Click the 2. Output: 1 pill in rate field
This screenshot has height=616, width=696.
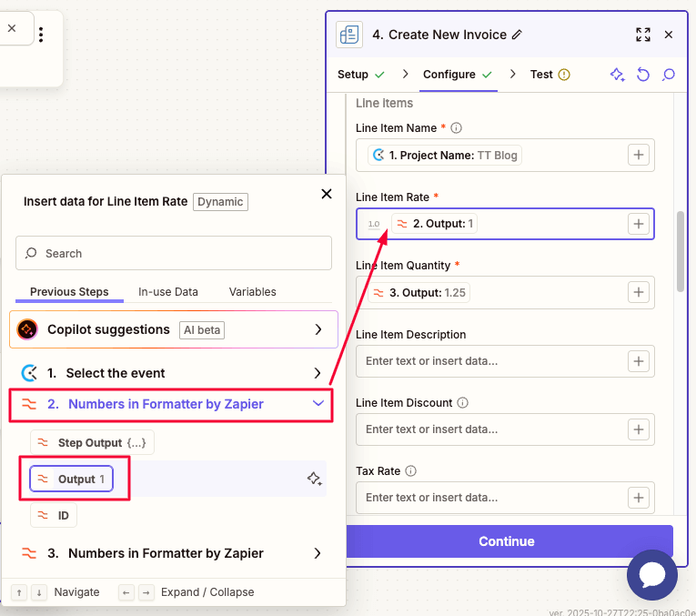point(435,224)
